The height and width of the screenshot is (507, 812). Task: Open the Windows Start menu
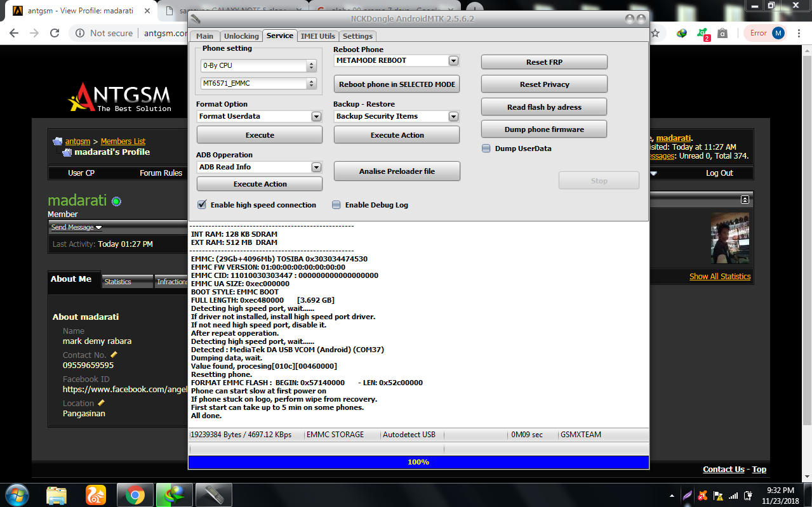(17, 494)
